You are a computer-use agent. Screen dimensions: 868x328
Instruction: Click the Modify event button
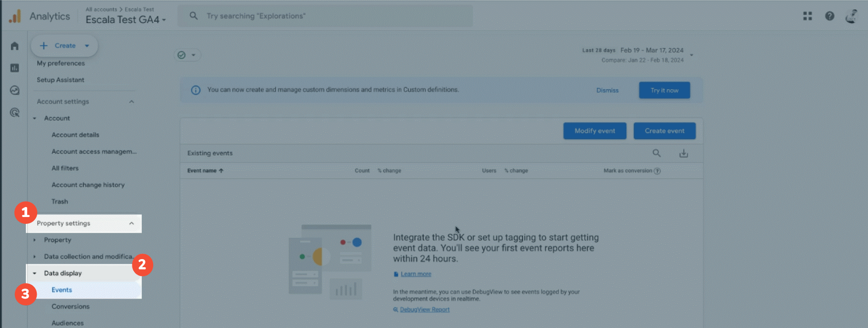coord(595,131)
